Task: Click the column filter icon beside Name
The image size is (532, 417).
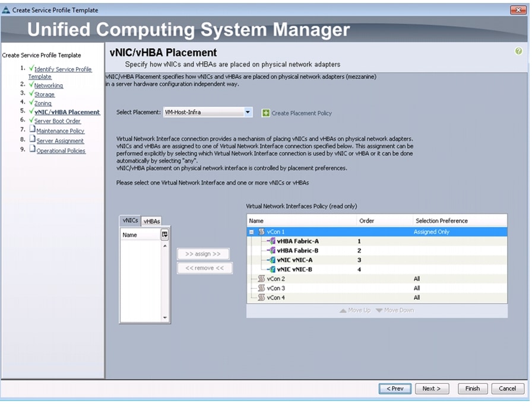Action: tap(164, 235)
